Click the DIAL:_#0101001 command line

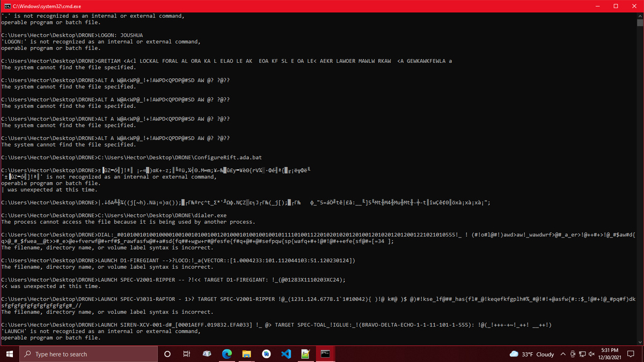(x=319, y=238)
